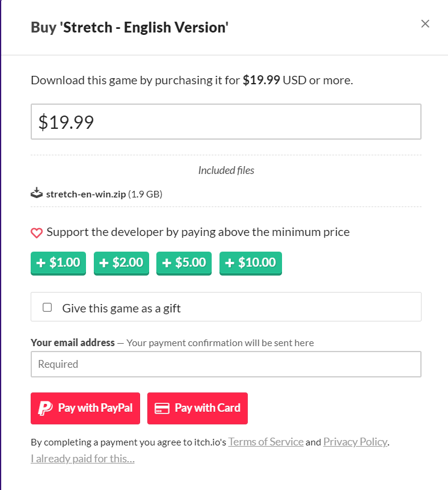
Task: Click the PayPal logo icon on the pay button
Action: point(45,408)
